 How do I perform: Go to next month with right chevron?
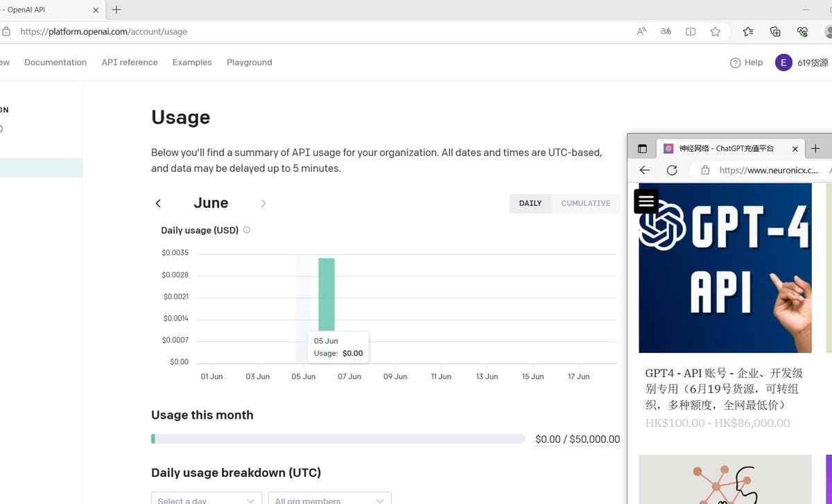point(263,203)
